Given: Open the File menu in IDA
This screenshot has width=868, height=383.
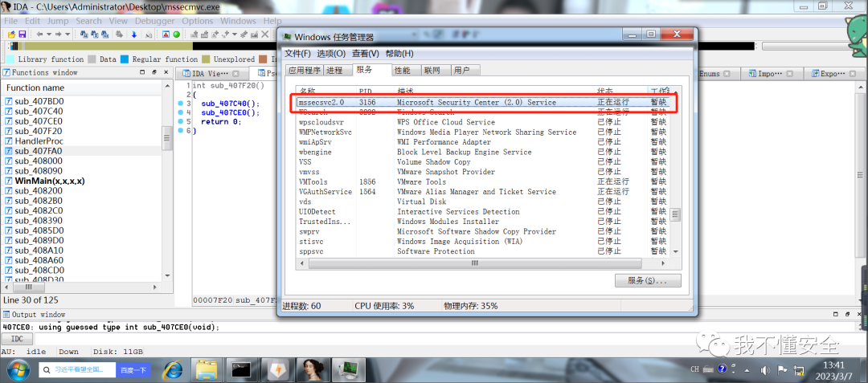Looking at the screenshot, I should coord(10,21).
